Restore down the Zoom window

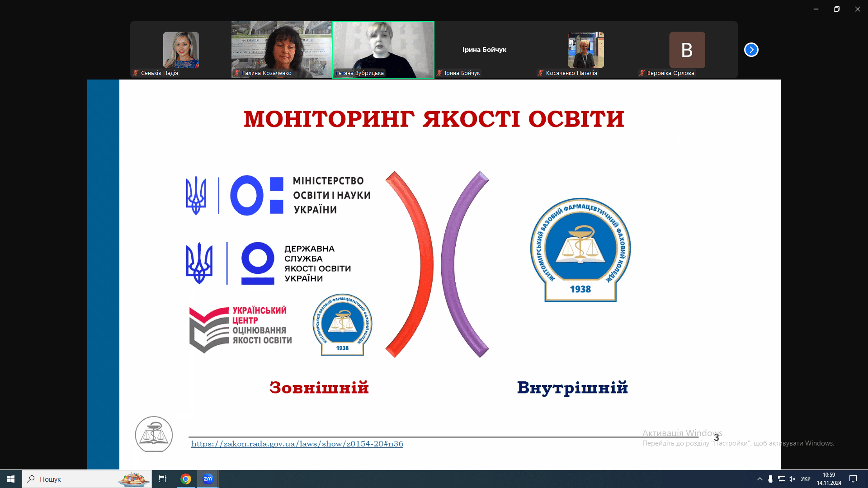[x=837, y=9]
